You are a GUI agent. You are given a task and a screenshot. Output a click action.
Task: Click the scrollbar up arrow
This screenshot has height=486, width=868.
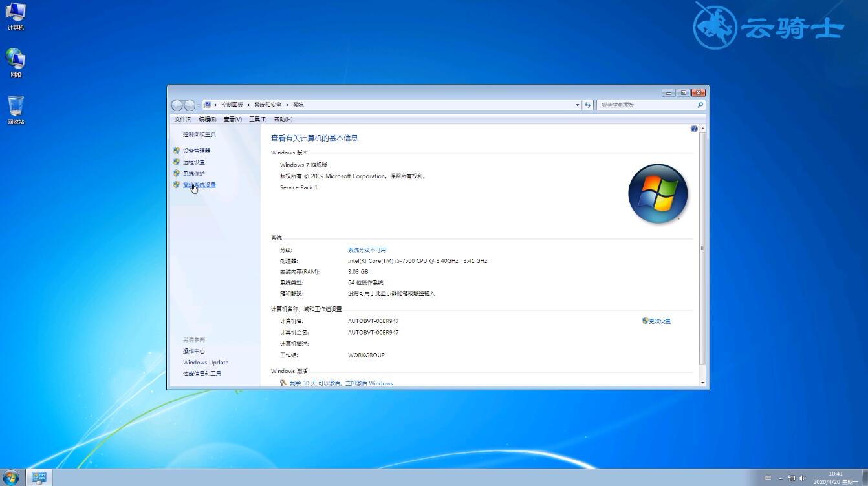[703, 129]
